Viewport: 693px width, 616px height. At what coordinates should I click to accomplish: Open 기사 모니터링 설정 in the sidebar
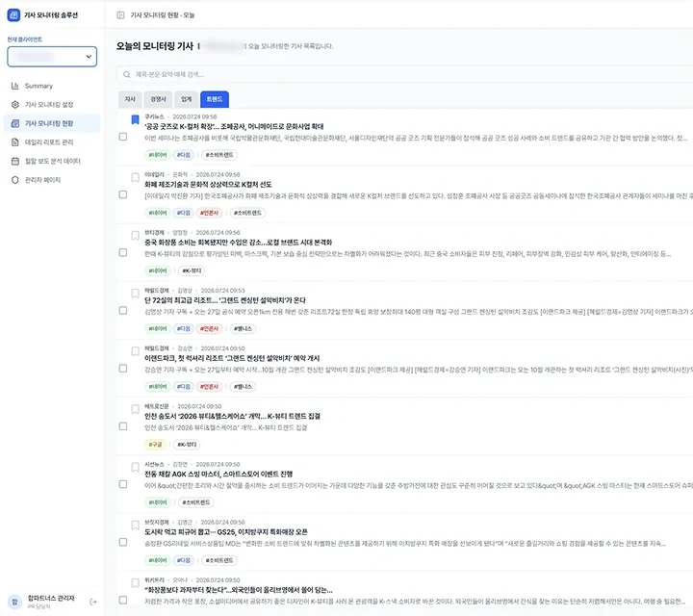coord(52,105)
